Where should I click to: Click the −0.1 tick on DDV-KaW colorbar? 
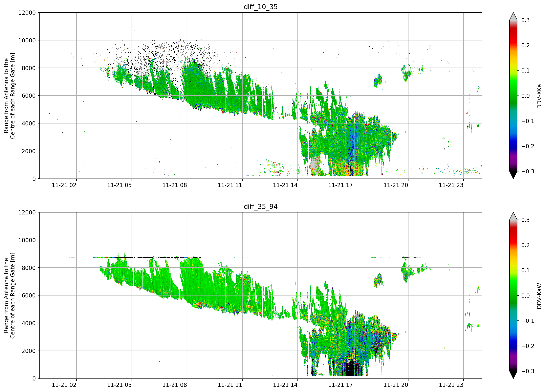click(x=528, y=321)
